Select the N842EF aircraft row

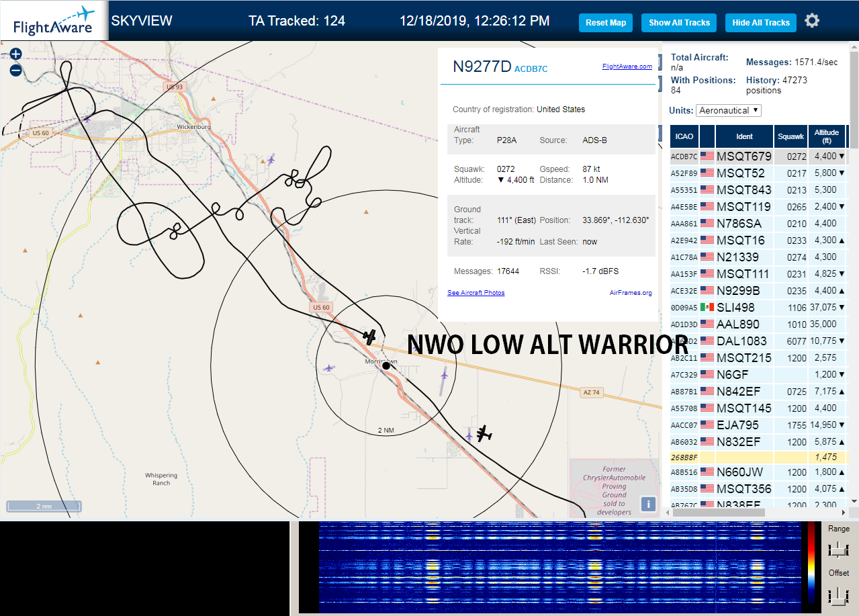(758, 391)
